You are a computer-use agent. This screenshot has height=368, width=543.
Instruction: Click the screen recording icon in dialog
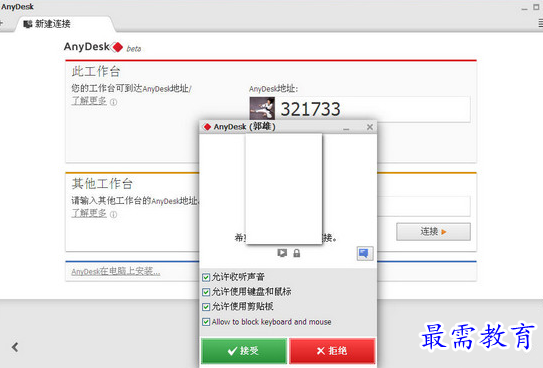[282, 253]
